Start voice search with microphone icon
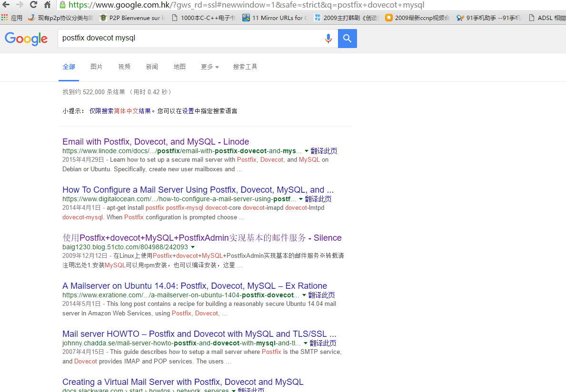 [328, 38]
